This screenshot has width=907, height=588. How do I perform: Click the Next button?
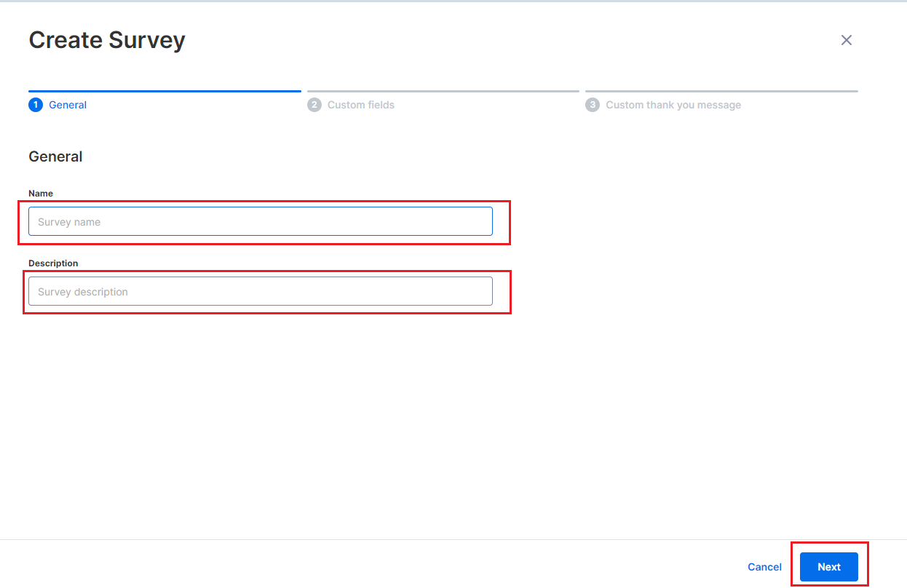pyautogui.click(x=828, y=566)
